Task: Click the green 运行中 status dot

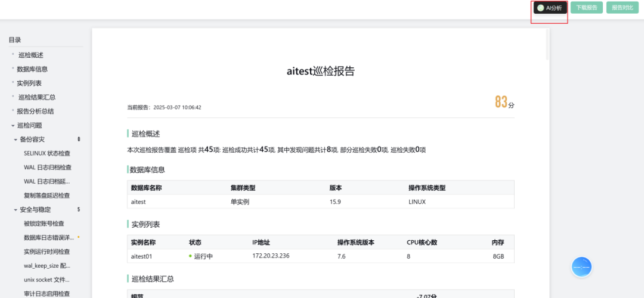Action: tap(191, 256)
